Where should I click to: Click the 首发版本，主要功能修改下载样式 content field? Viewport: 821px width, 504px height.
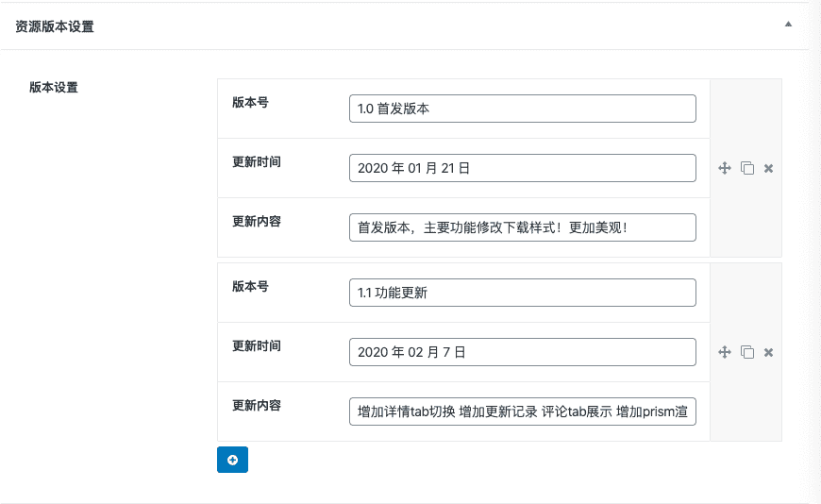click(523, 227)
